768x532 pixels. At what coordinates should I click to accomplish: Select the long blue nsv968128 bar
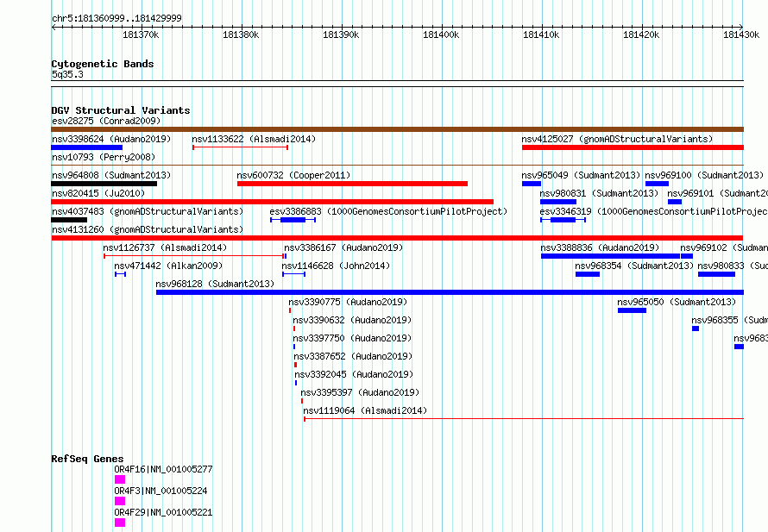point(450,292)
